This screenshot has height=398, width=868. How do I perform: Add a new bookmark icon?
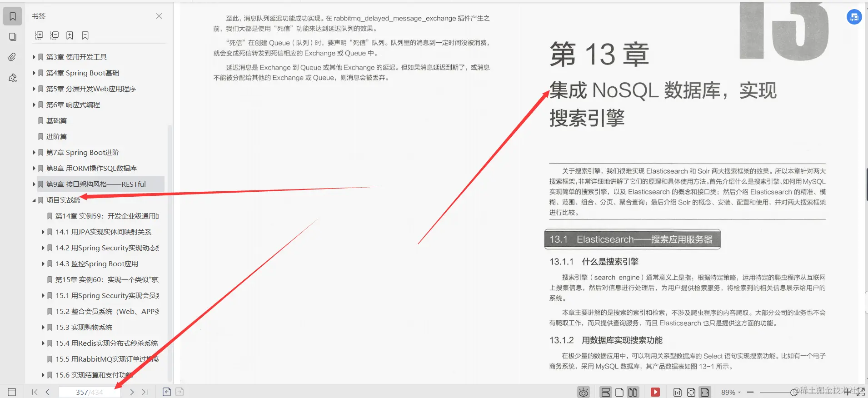pyautogui.click(x=70, y=35)
